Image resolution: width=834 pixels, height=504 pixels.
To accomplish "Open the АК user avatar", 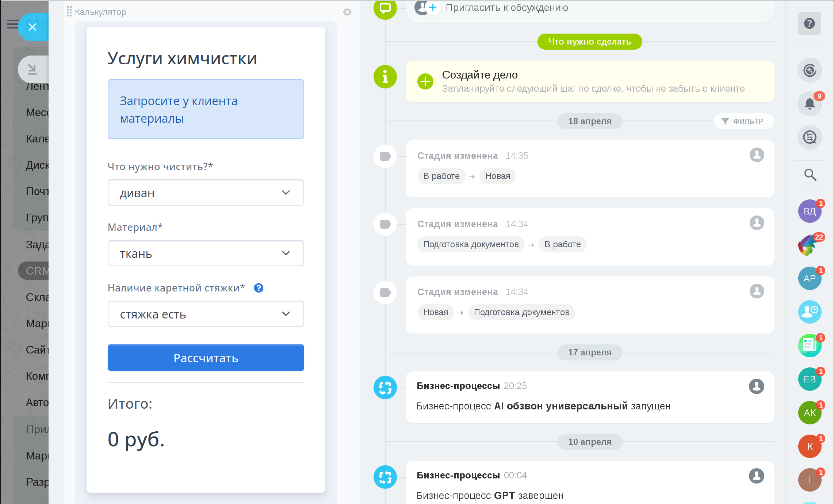I will coord(809,413).
